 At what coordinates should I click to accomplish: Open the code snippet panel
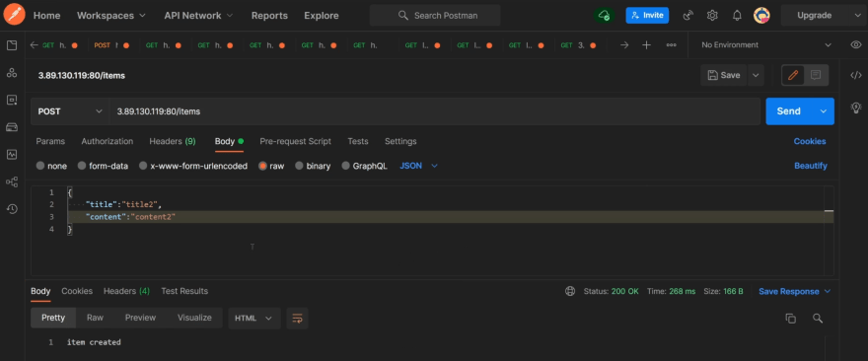pyautogui.click(x=855, y=75)
